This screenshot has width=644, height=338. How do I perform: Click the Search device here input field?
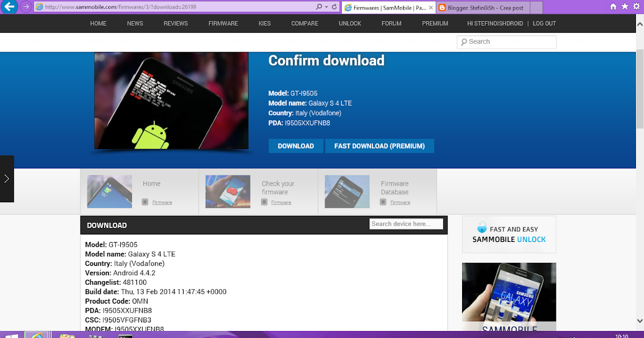(x=406, y=224)
